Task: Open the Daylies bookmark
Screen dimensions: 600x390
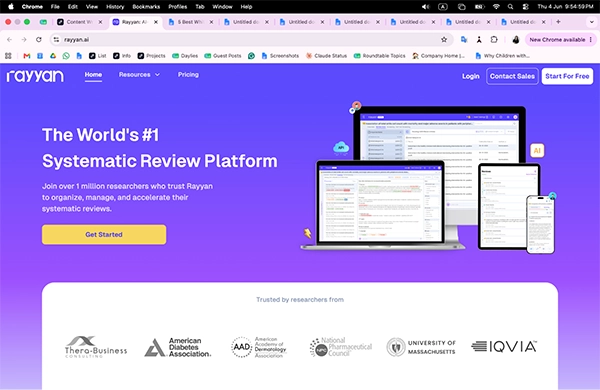Action: click(x=185, y=56)
